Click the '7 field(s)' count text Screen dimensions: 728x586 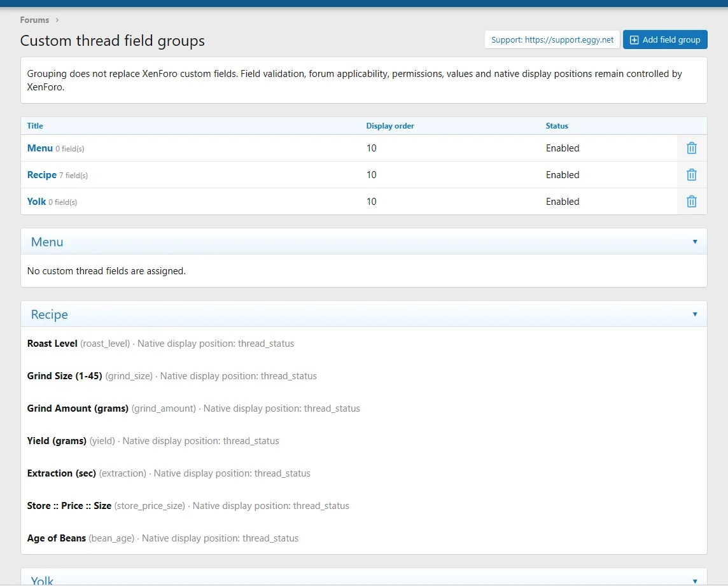pyautogui.click(x=73, y=176)
